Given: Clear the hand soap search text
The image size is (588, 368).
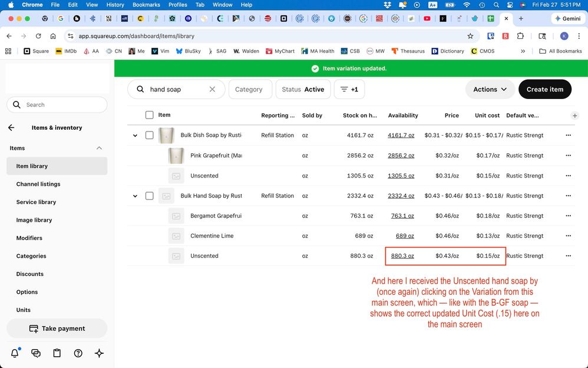Looking at the screenshot, I should point(212,90).
